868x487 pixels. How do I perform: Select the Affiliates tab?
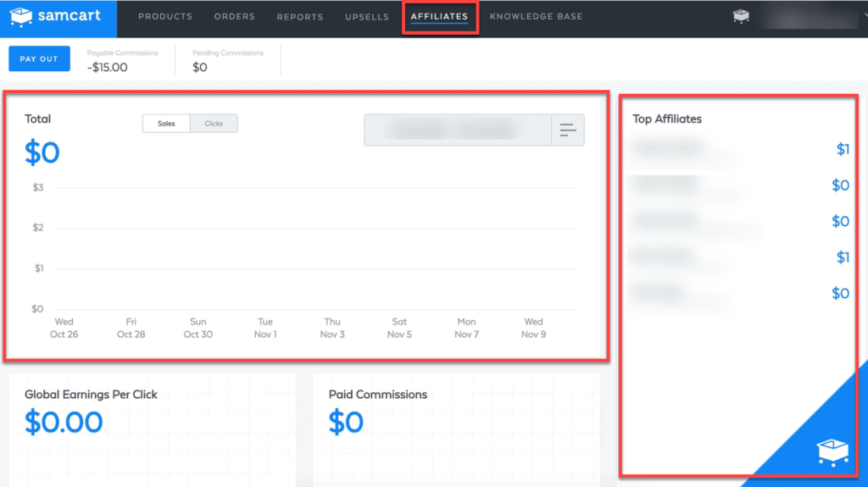click(439, 17)
